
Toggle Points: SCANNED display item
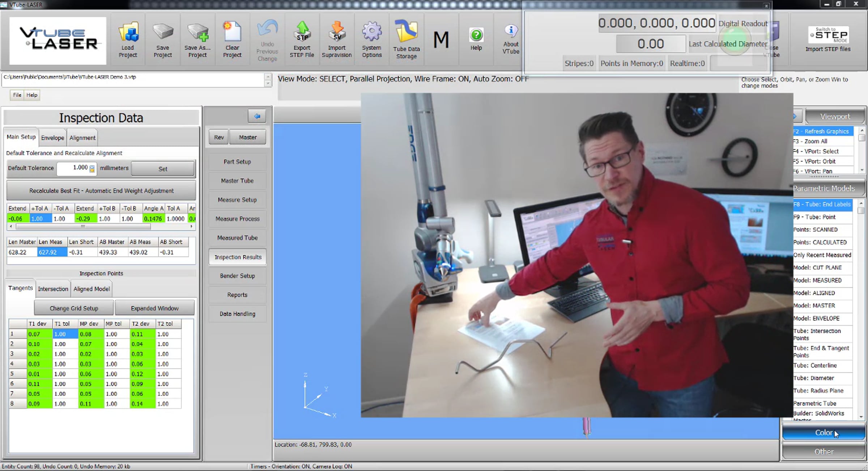click(x=815, y=230)
